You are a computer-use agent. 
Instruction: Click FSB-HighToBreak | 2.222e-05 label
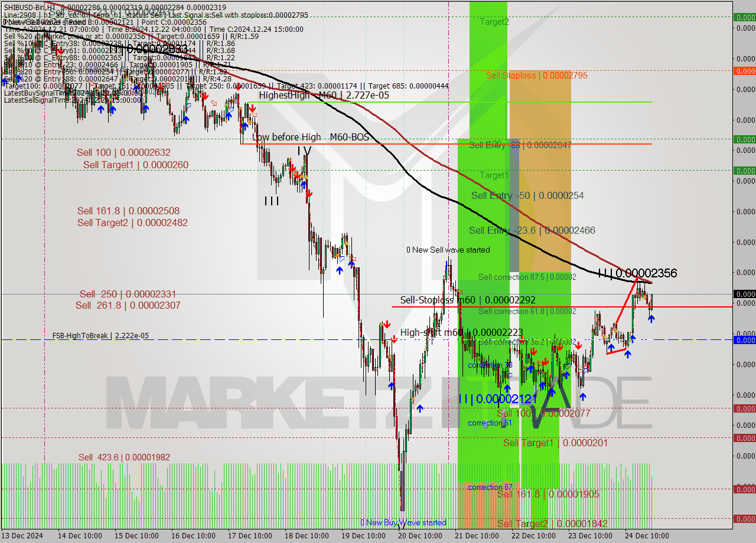pos(100,336)
